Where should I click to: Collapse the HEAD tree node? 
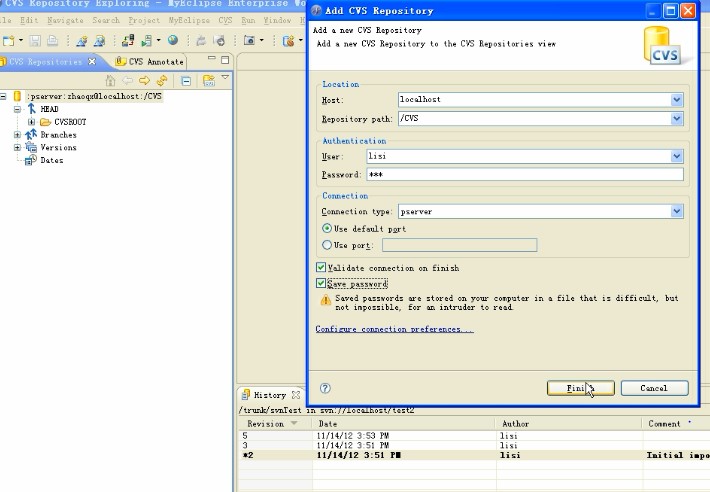(17, 109)
